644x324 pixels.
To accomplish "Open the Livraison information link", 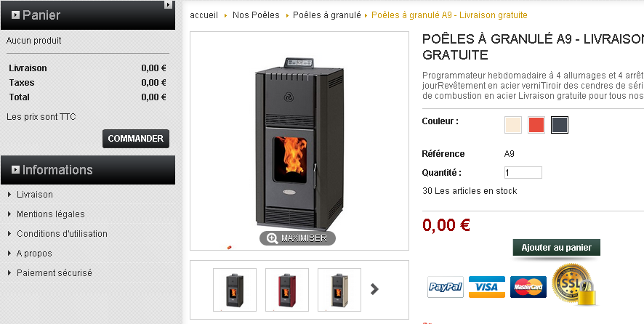I will pyautogui.click(x=34, y=195).
